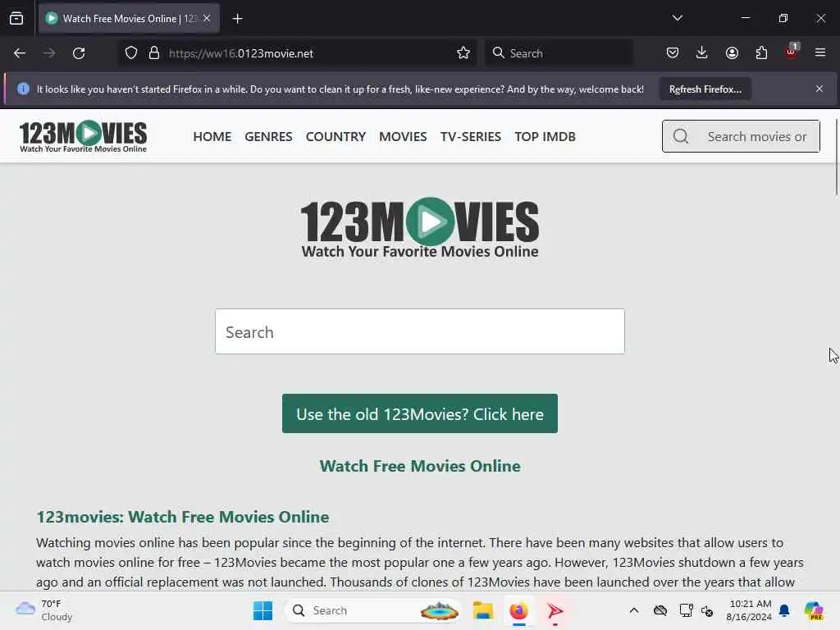Click 123movies: Watch Free Movies Online heading
This screenshot has height=630, width=840.
point(183,517)
